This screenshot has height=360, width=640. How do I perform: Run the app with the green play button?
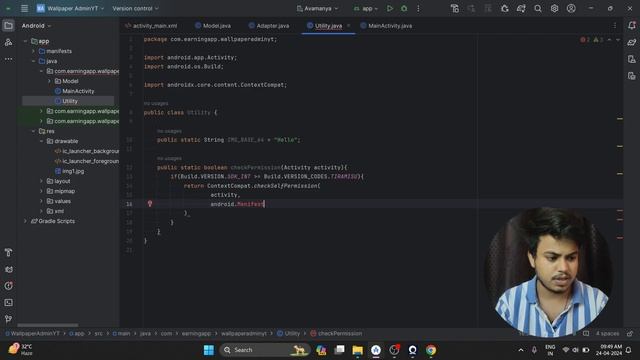[390, 9]
